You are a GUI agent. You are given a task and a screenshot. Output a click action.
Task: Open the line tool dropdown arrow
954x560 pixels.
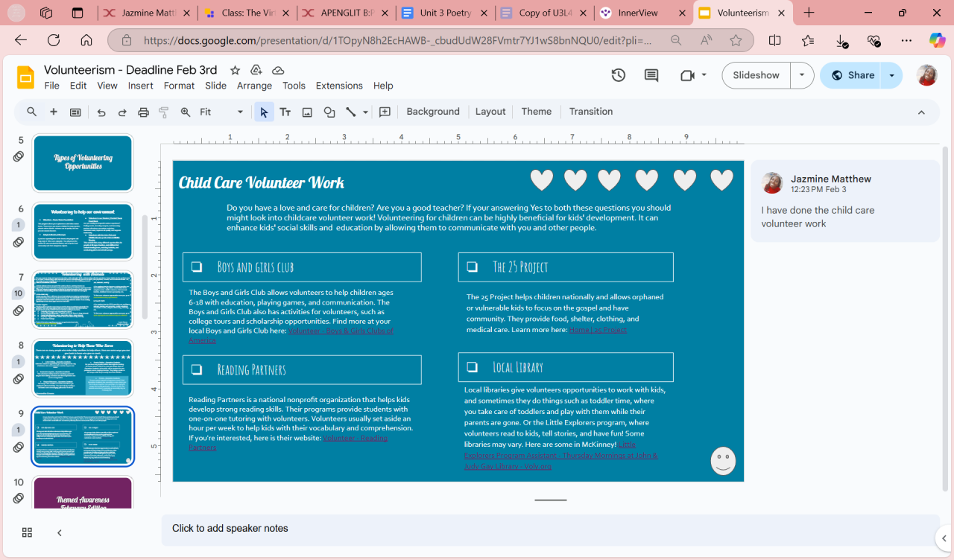click(x=365, y=112)
